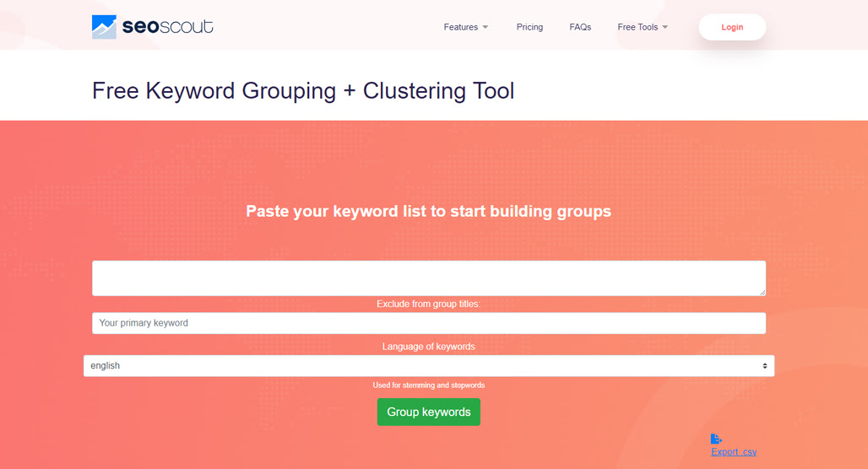Click the 'Paste your keyword list' heading text
The height and width of the screenshot is (469, 868).
pos(428,211)
